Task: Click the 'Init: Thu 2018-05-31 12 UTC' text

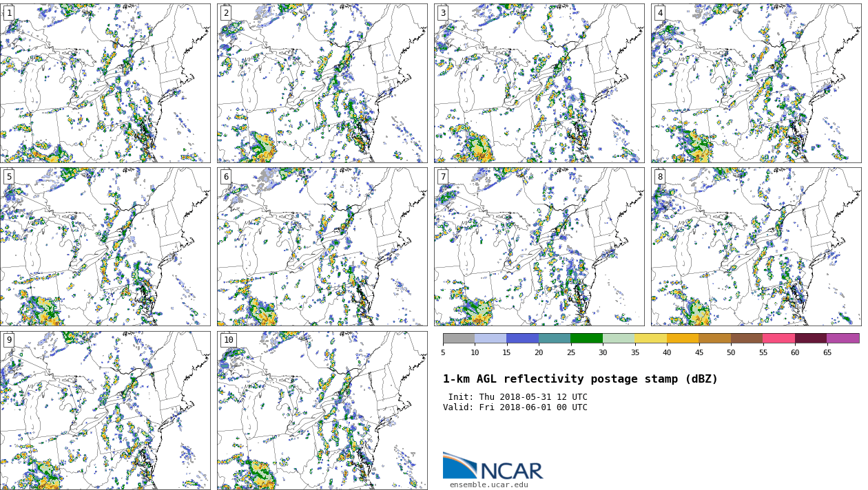Action: (x=517, y=397)
